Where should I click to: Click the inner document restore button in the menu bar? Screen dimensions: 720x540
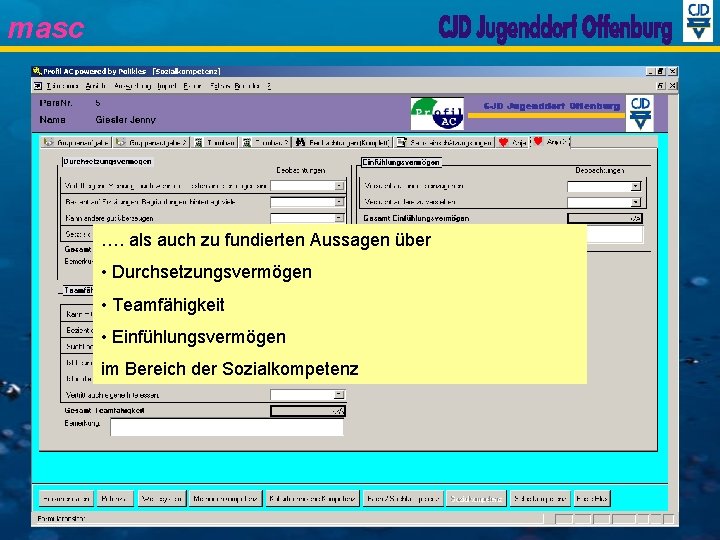coord(661,86)
